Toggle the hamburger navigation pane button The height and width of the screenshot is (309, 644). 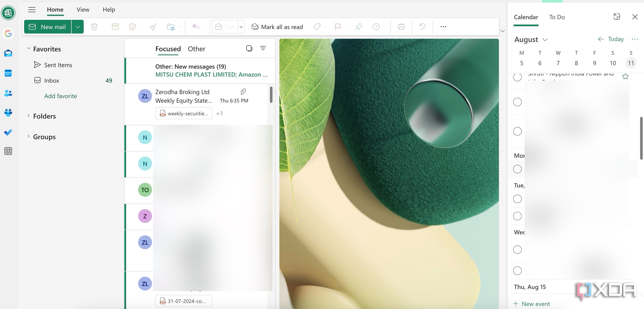point(32,10)
